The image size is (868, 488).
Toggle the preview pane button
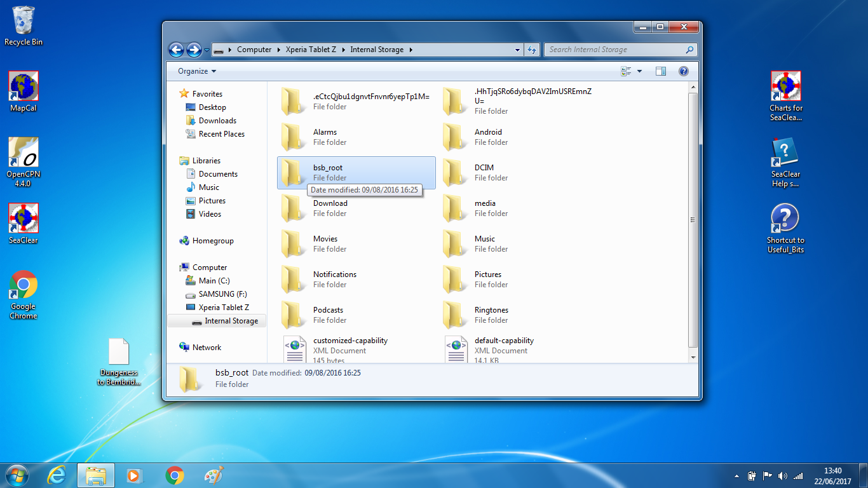click(x=660, y=71)
